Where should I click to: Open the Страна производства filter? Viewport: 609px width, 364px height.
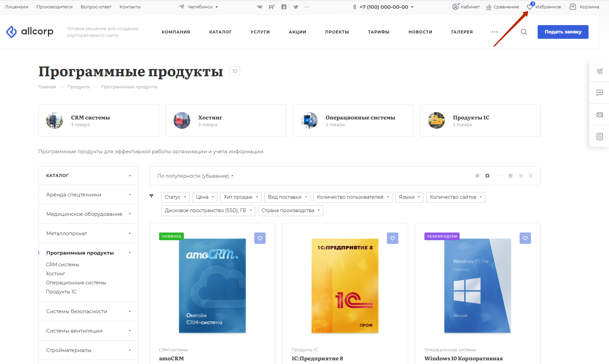(290, 210)
